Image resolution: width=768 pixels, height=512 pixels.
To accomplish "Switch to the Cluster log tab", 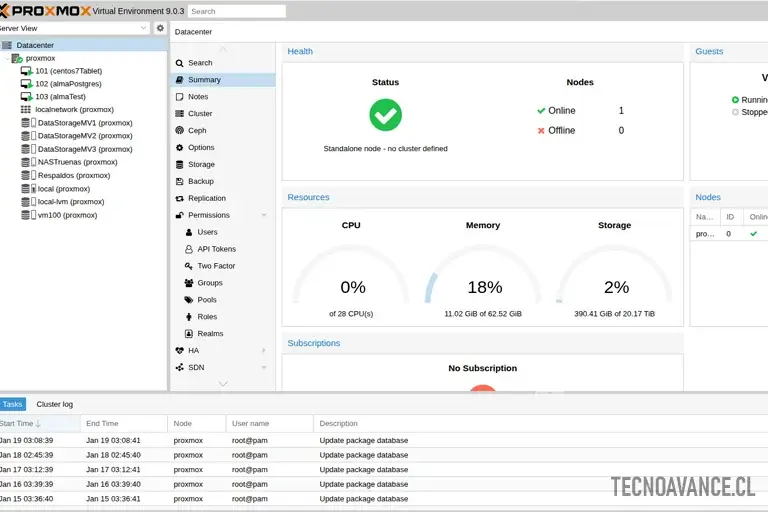I will (x=54, y=404).
